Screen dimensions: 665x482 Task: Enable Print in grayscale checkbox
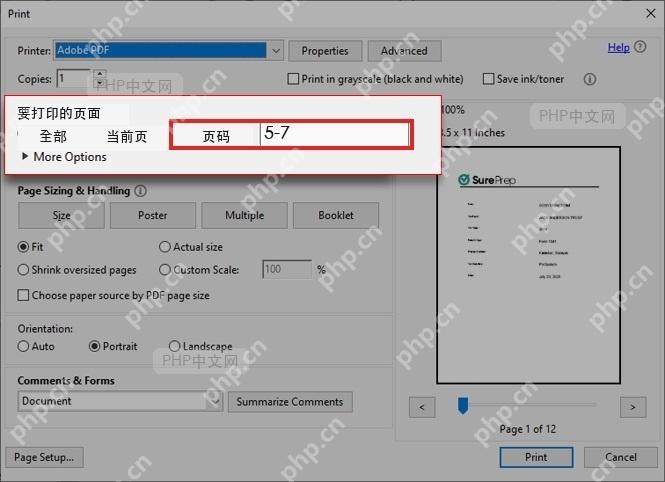coord(293,79)
